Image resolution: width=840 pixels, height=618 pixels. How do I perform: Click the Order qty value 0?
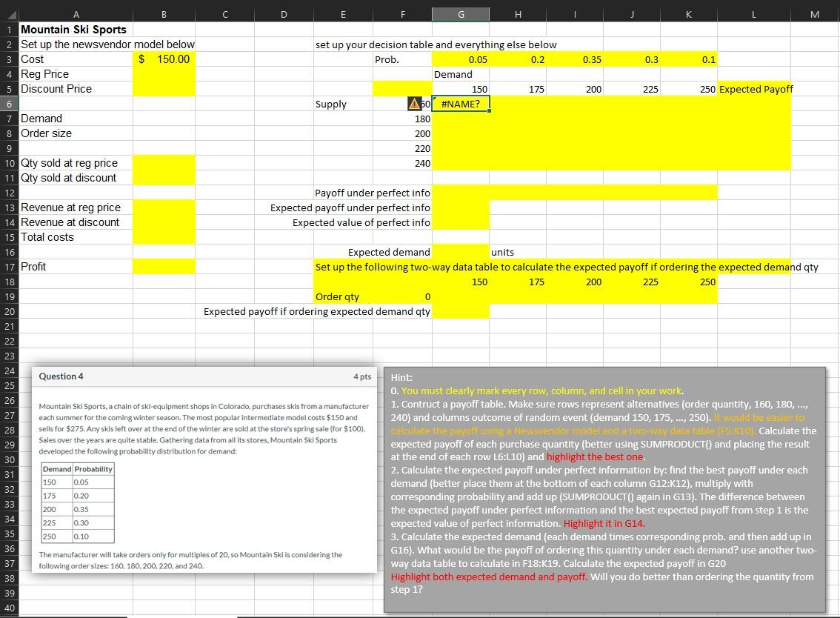(x=403, y=296)
